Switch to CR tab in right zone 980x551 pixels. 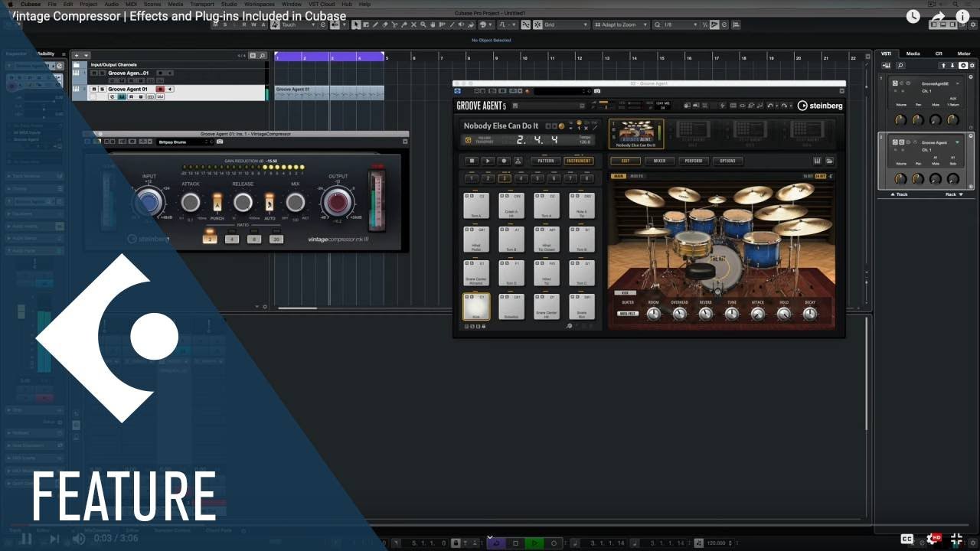[939, 54]
